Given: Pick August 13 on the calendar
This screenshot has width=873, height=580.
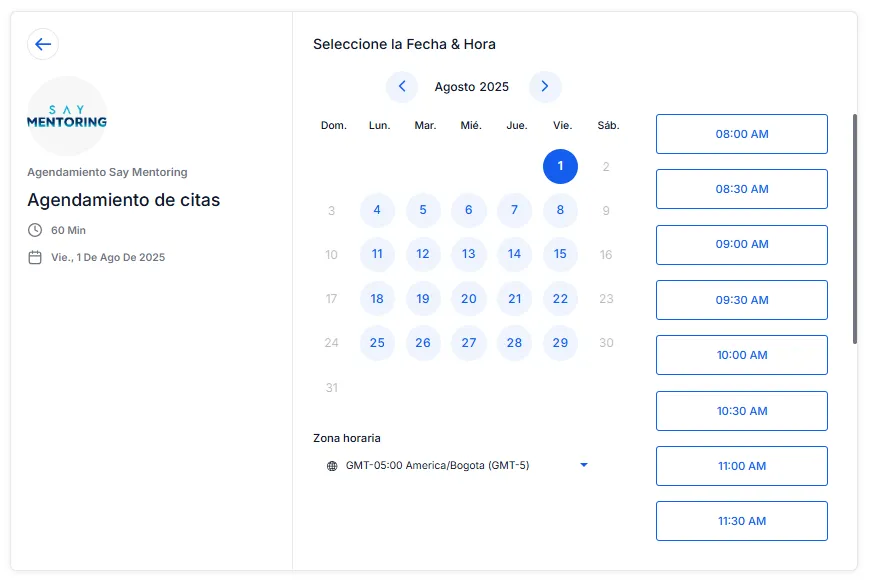Looking at the screenshot, I should [x=469, y=254].
